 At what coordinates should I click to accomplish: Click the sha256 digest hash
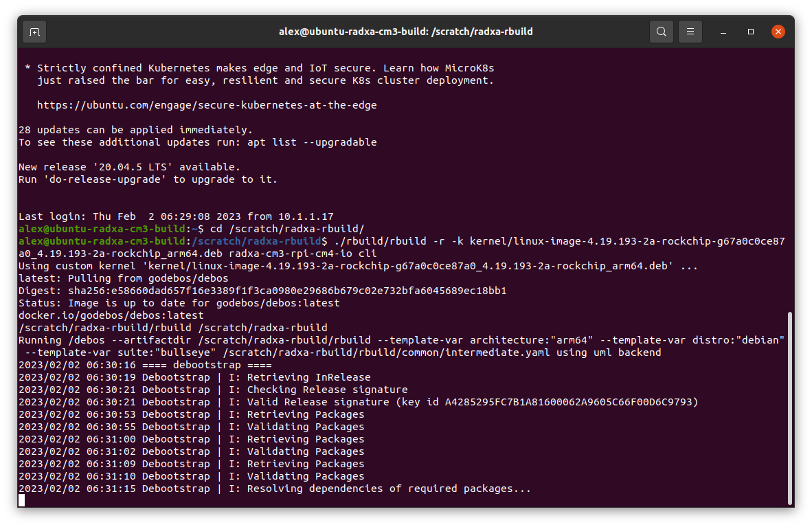(287, 291)
